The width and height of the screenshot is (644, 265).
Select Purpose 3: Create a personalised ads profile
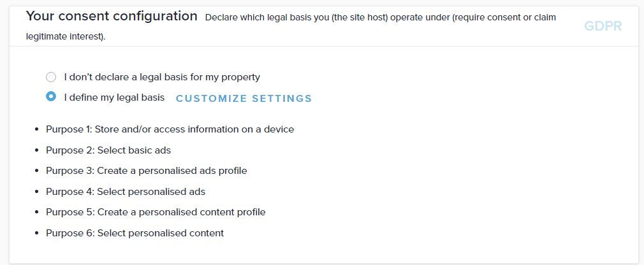pos(146,171)
